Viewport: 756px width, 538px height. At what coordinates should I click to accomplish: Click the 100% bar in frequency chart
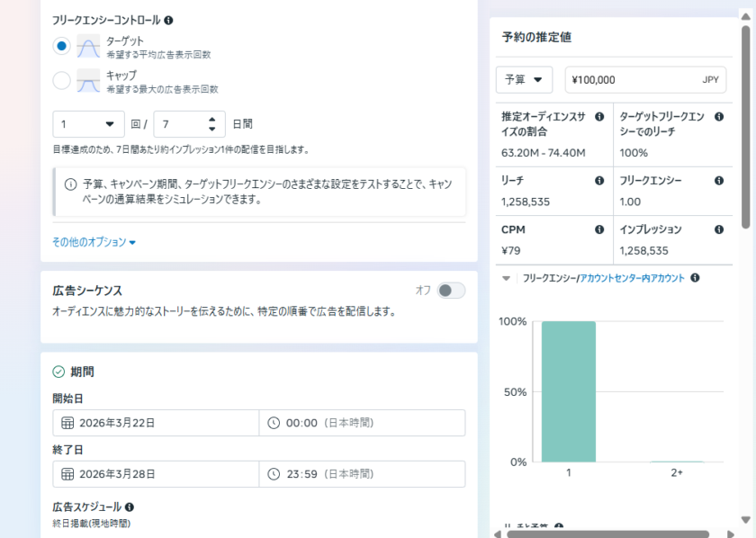coord(568,390)
